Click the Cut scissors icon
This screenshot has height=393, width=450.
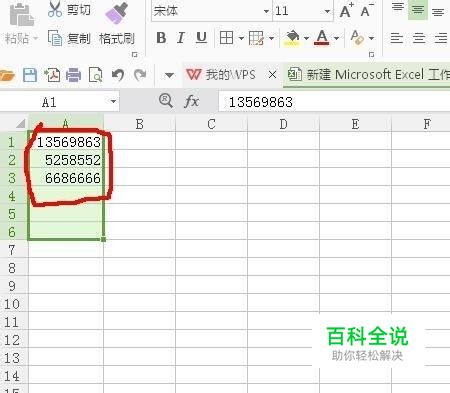pyautogui.click(x=55, y=9)
